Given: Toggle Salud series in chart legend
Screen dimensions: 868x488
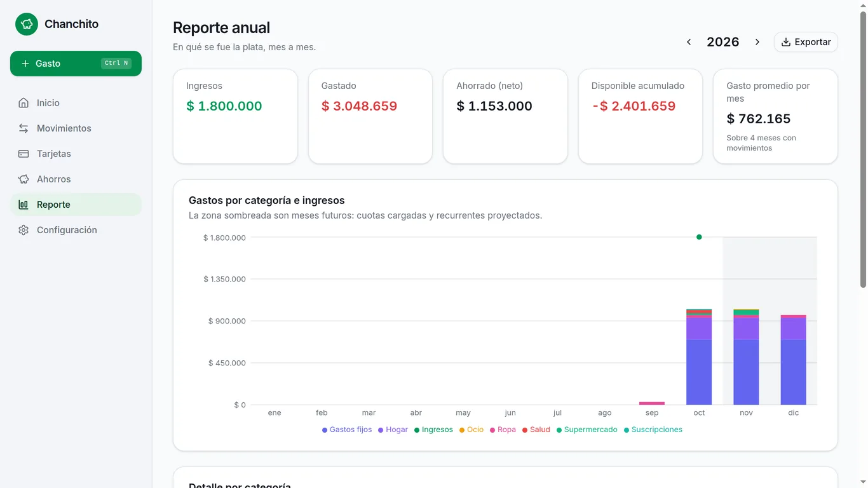Looking at the screenshot, I should [x=536, y=430].
